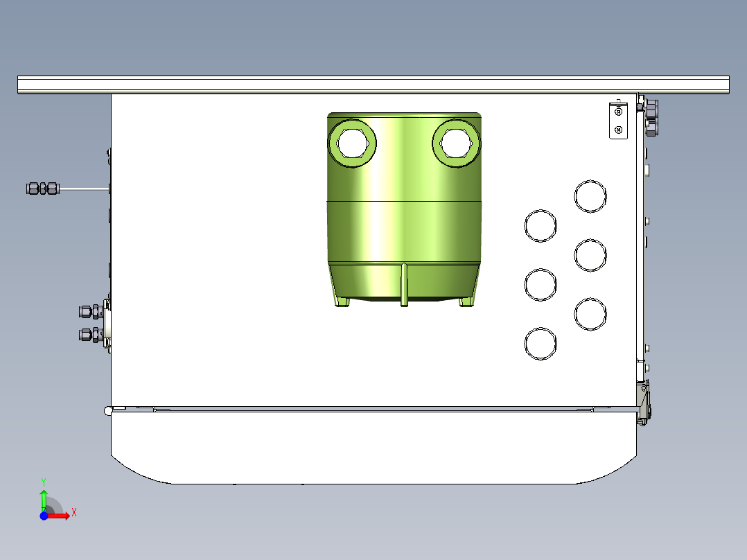
Task: Select the tube fitting on the thin left pipe
Action: (43, 189)
